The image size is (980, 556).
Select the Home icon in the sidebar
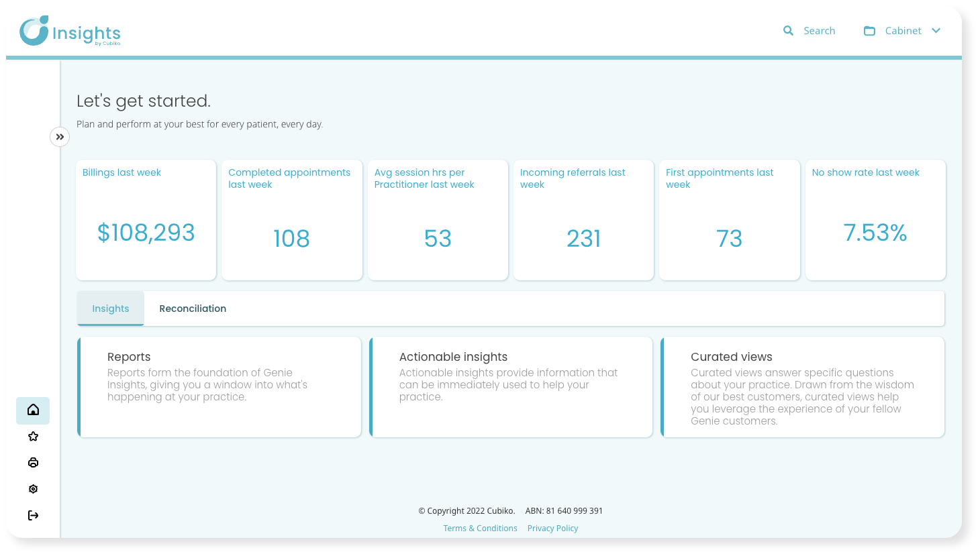tap(33, 410)
